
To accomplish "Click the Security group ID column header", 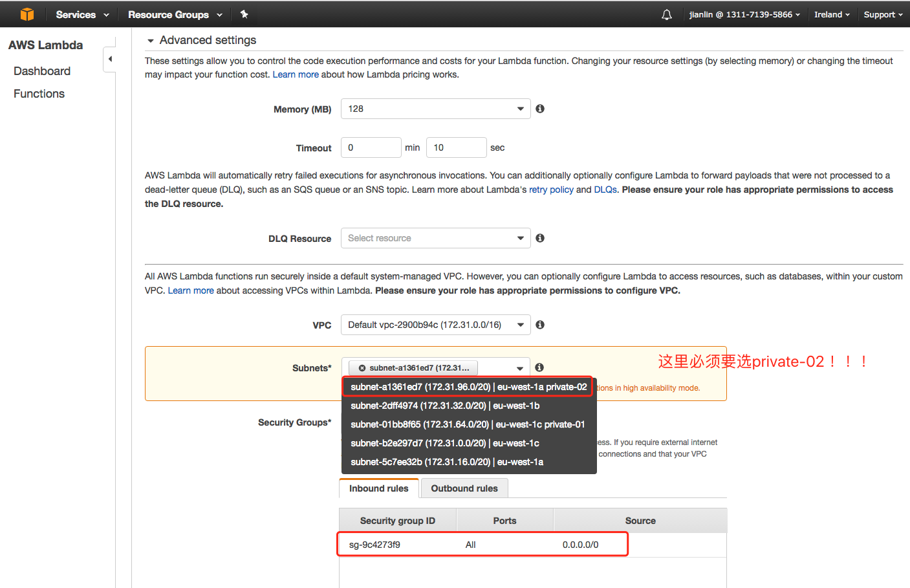I will [398, 521].
